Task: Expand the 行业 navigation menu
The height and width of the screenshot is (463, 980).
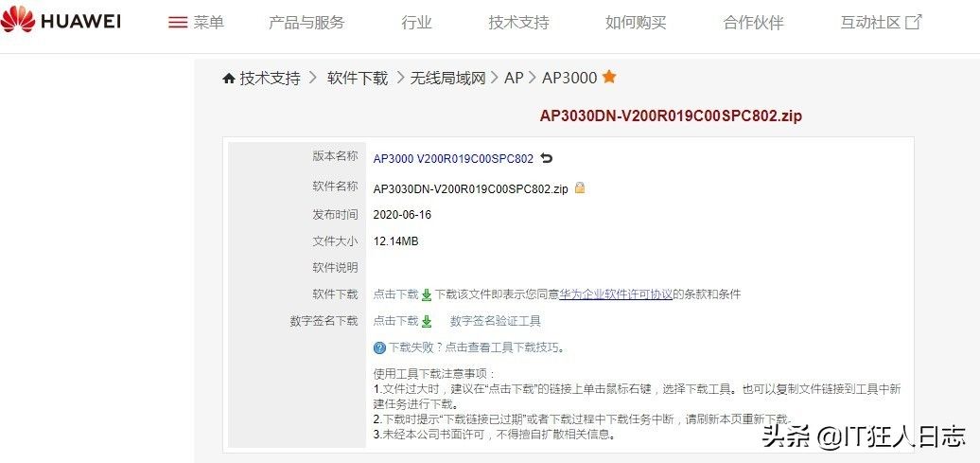Action: coord(417,23)
